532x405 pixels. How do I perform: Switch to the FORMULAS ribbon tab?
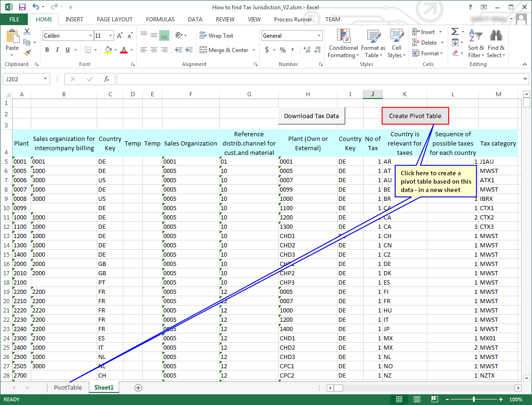click(160, 20)
